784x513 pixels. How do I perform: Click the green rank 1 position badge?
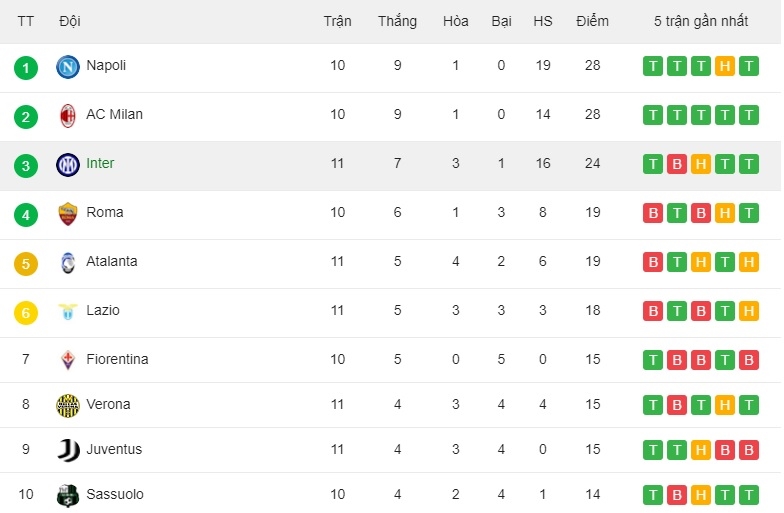point(26,68)
